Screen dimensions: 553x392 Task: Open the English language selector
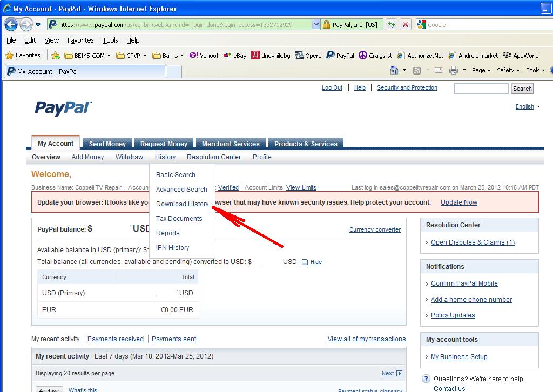528,106
